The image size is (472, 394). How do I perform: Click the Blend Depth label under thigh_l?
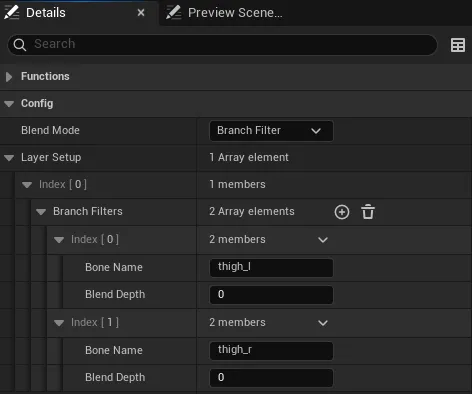tap(115, 295)
